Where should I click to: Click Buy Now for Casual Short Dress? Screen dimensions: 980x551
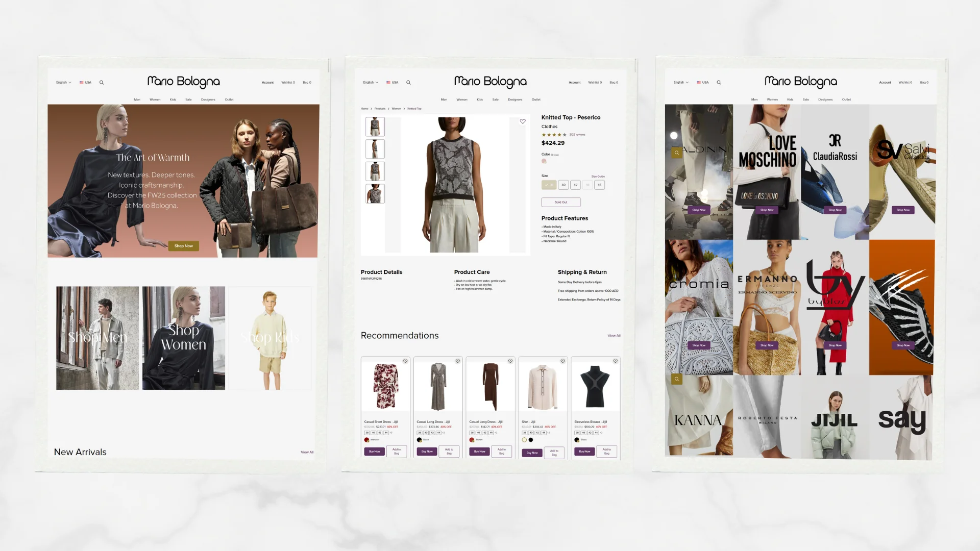[375, 452]
